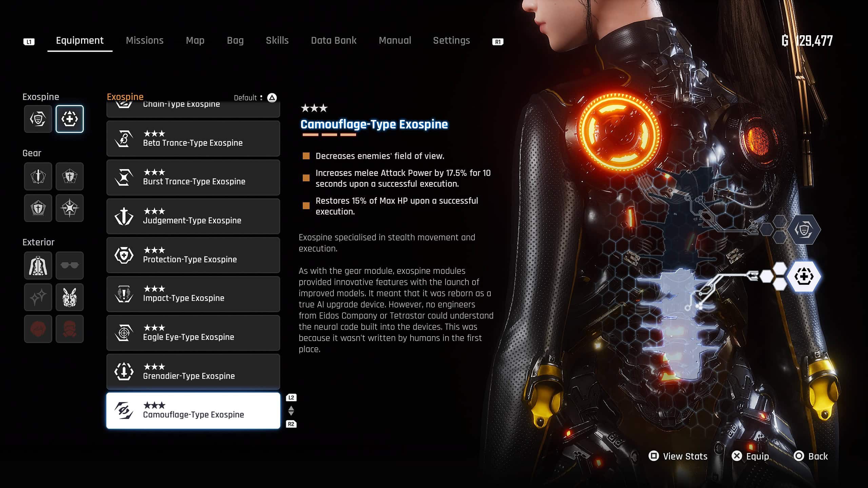
Task: Select highlighted lower exospine hexagon node
Action: click(804, 277)
